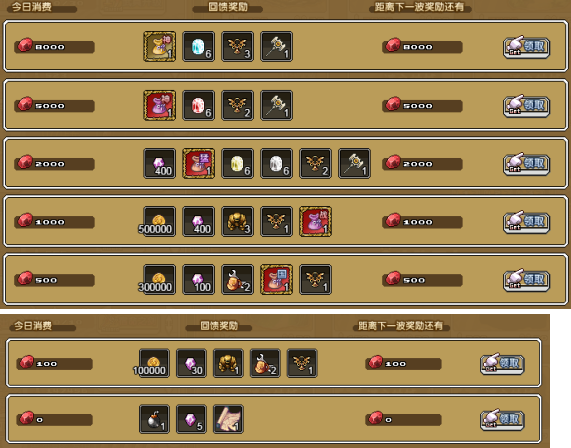Click the golden golem icon with count 3
Screen dimensions: 571x448
coord(237,221)
